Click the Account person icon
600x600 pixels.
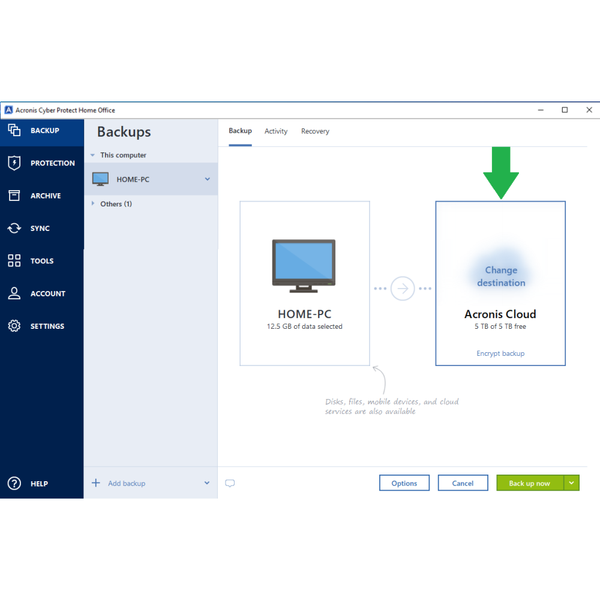click(x=14, y=293)
